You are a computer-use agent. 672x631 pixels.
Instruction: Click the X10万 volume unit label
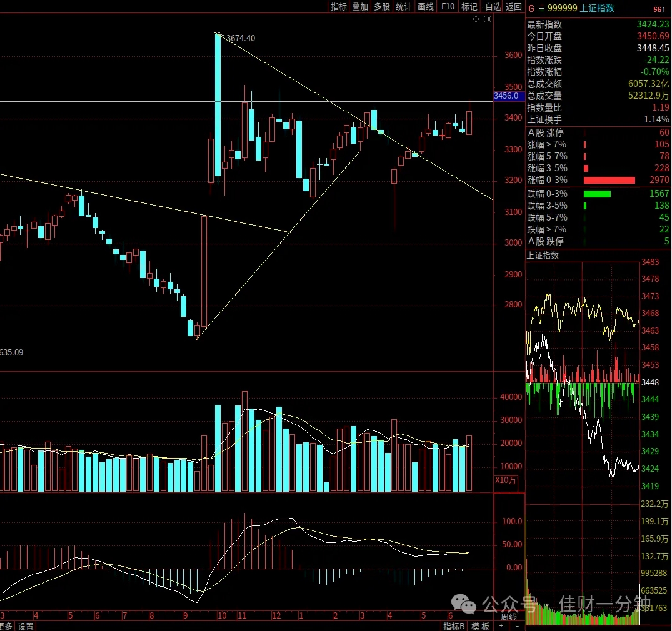click(x=506, y=480)
